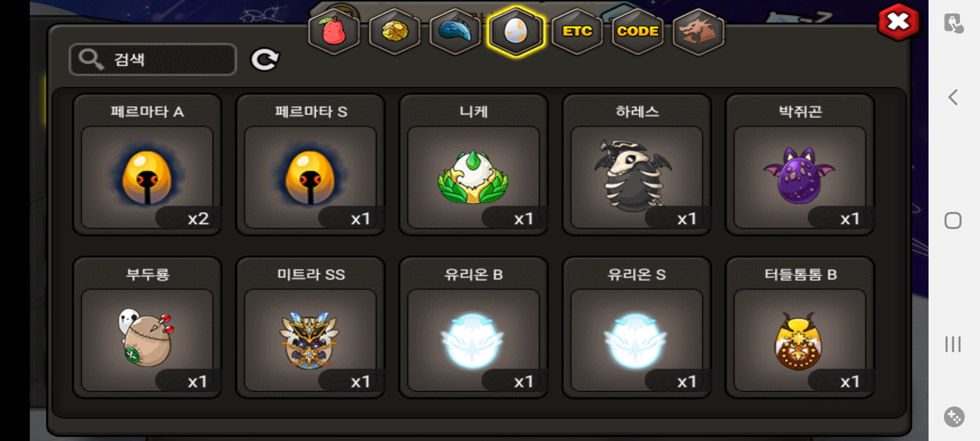This screenshot has height=441, width=980.
Task: Select the 터들톰톰 B egg
Action: point(800,328)
